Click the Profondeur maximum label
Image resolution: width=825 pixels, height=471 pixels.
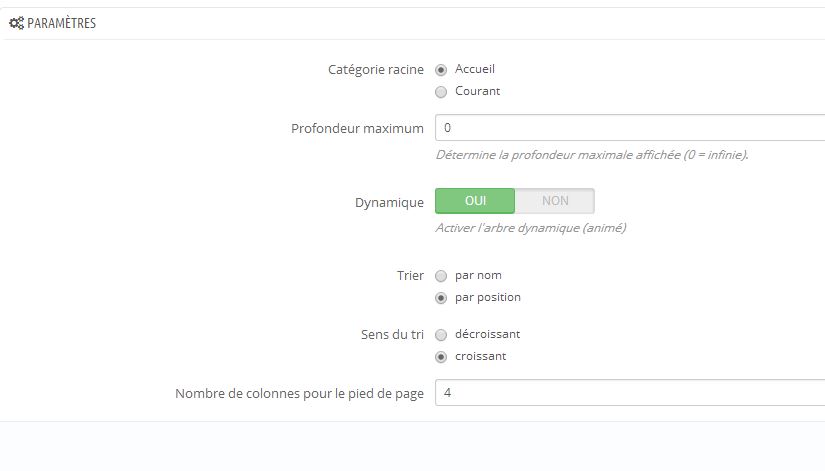(x=357, y=128)
